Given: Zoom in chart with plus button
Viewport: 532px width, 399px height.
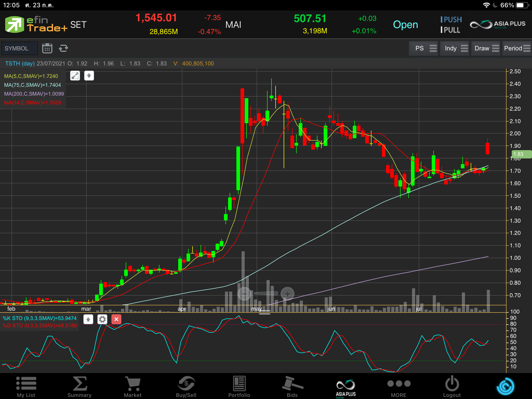Looking at the screenshot, I should [x=287, y=294].
